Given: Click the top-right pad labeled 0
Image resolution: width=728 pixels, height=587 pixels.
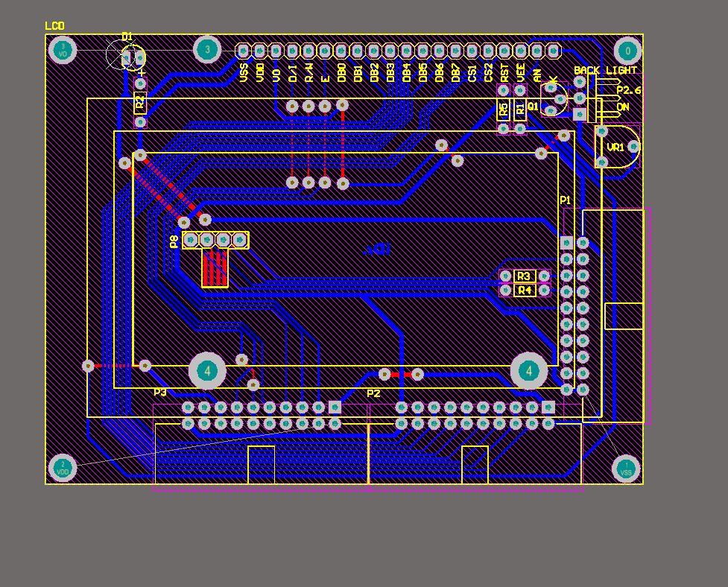Looking at the screenshot, I should 627,51.
